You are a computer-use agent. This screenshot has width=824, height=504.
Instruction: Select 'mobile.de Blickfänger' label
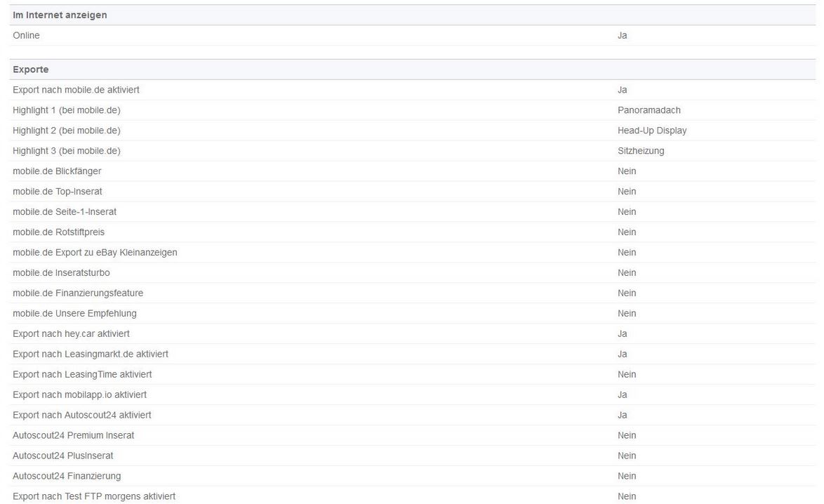click(x=58, y=171)
